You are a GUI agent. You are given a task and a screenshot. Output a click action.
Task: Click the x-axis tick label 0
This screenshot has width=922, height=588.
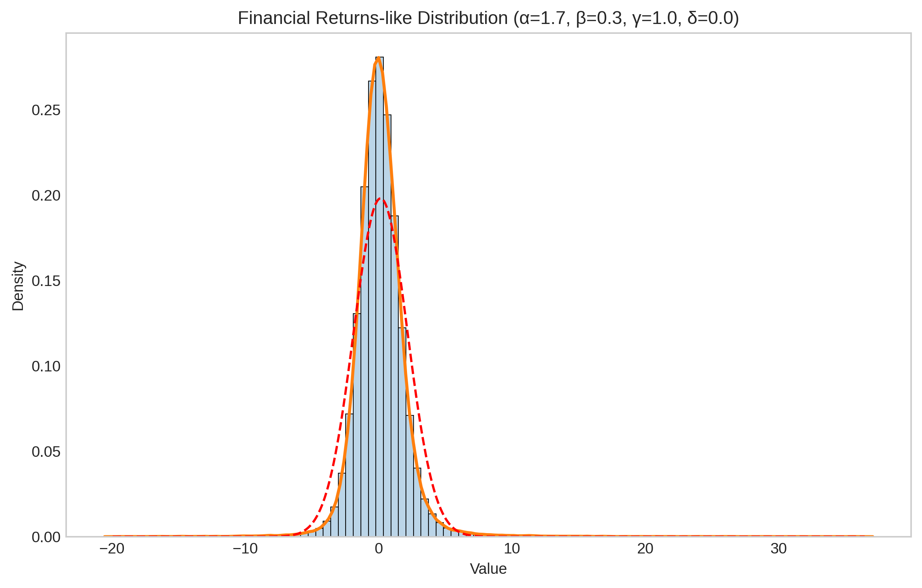point(379,549)
